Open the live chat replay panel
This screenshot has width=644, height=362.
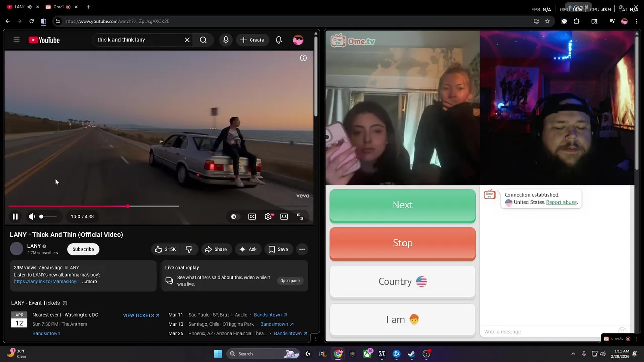[x=290, y=281]
